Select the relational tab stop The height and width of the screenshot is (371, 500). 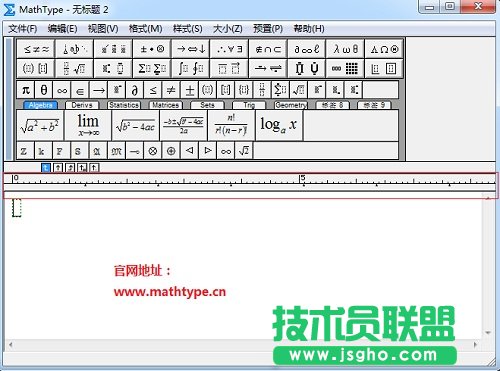(82, 167)
